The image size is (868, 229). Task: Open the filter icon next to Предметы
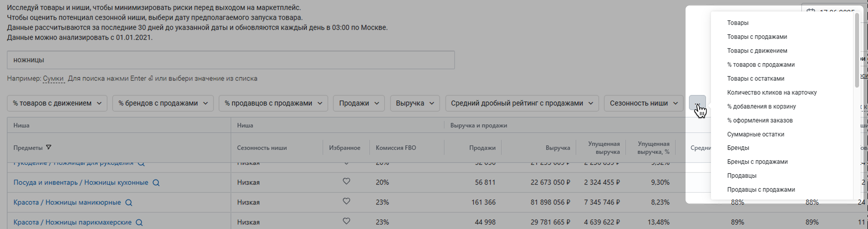(x=48, y=147)
